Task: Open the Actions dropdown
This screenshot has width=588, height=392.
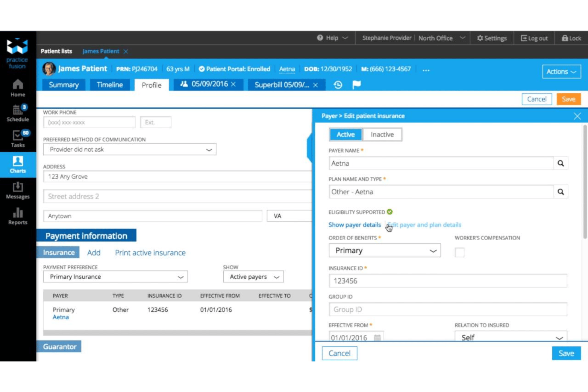Action: click(561, 71)
